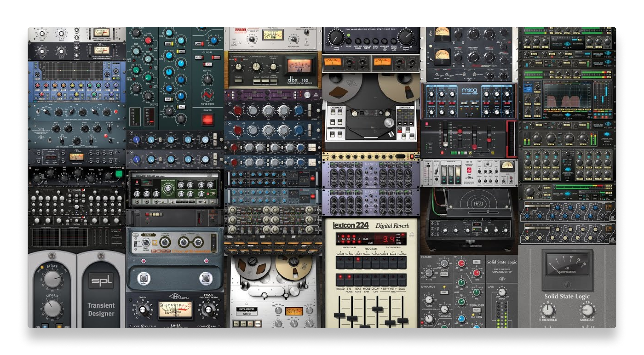
Task: Toggle the ON button on Transient Designer
Action: click(x=45, y=326)
